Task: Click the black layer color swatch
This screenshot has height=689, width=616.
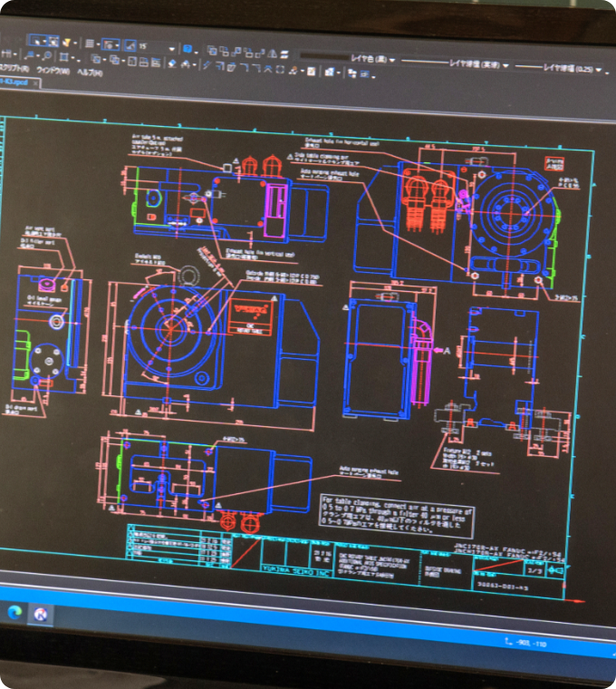Action: 325,56
